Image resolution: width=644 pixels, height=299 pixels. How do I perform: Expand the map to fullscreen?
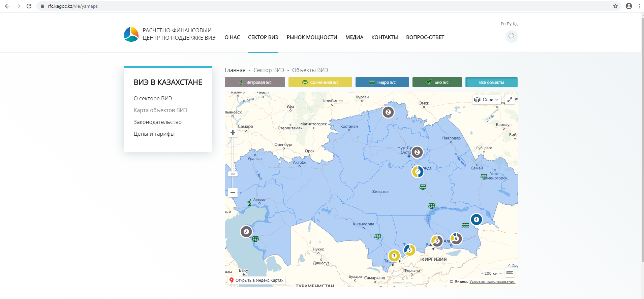tap(510, 100)
